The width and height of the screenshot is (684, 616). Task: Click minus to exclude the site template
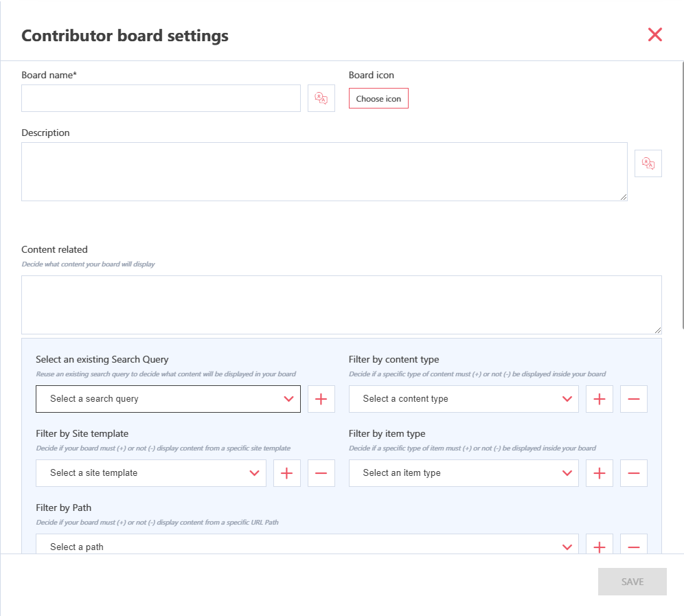(321, 473)
